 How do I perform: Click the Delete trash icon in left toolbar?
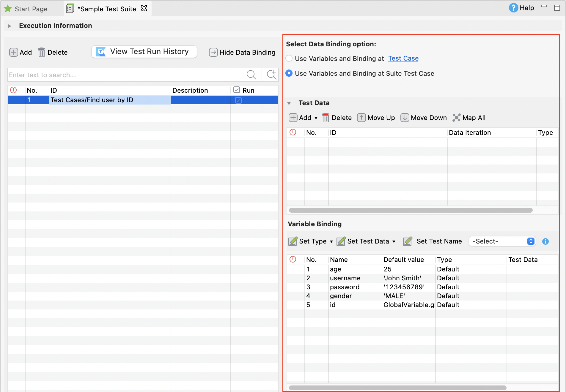[42, 52]
